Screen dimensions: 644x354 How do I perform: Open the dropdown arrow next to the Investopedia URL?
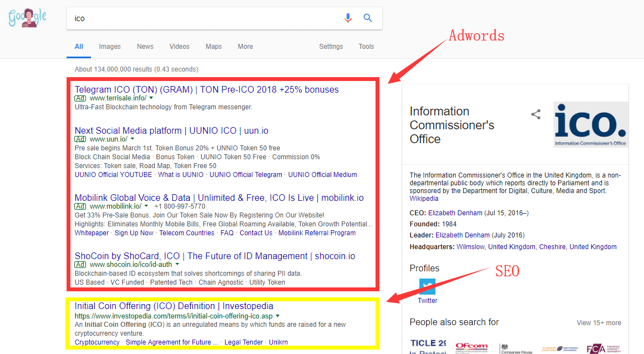pyautogui.click(x=277, y=315)
